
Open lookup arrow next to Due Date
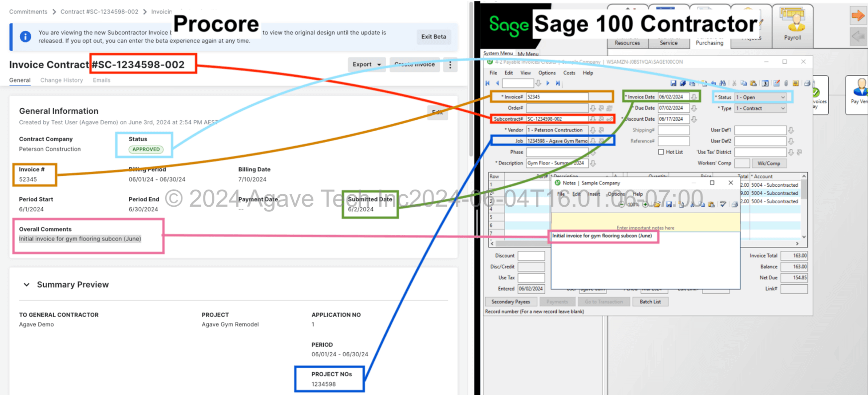[x=694, y=108]
